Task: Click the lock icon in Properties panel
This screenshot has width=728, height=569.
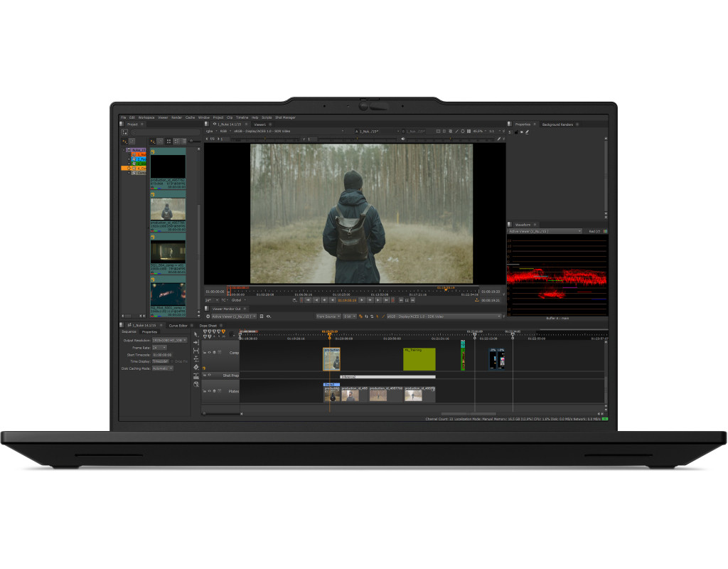Action: click(x=515, y=132)
